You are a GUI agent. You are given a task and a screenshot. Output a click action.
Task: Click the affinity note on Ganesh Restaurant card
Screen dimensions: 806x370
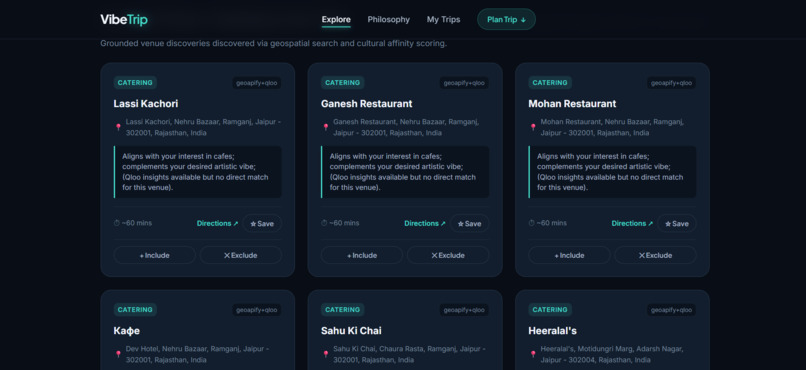(405, 172)
